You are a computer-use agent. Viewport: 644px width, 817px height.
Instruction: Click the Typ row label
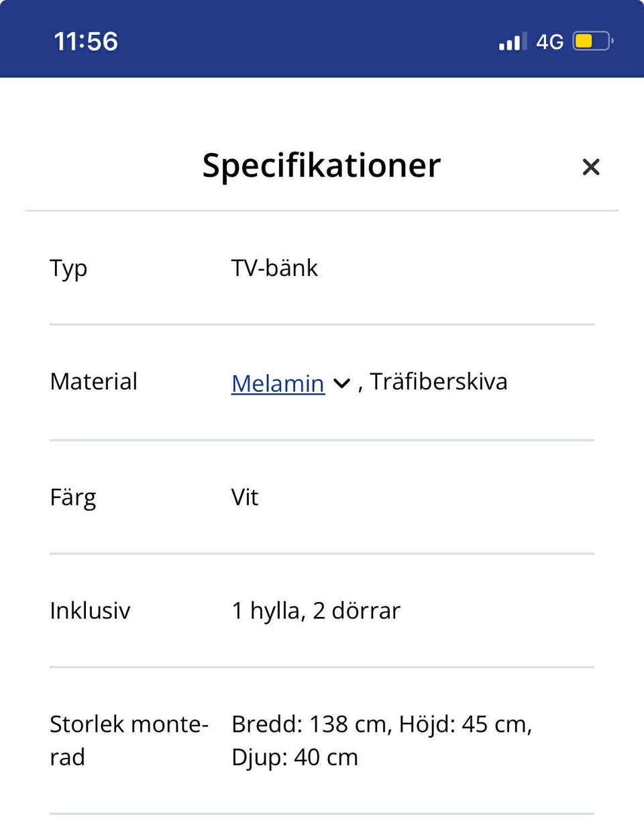[68, 269]
